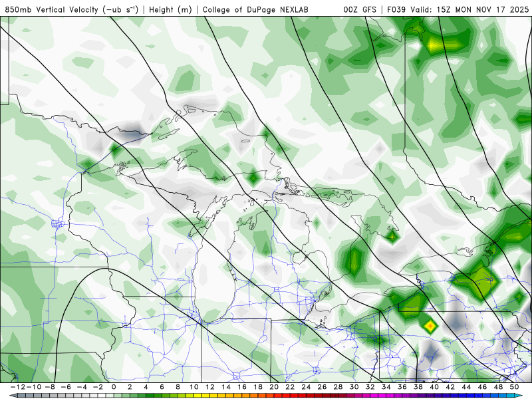Image resolution: width=532 pixels, height=399 pixels.
Task: Click the 'Valid: 15Z MON NOV 17 2025' text
Action: tap(469, 9)
